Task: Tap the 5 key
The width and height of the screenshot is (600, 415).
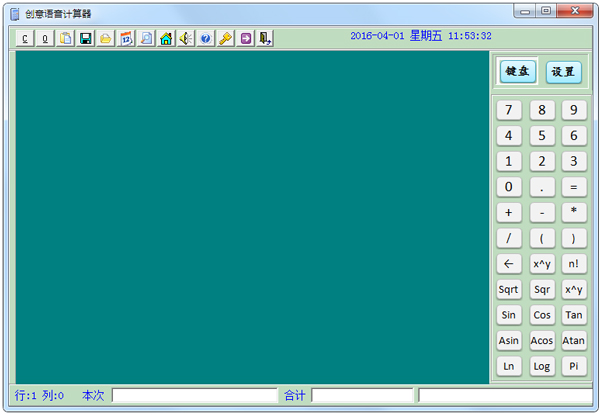Action: (x=542, y=136)
